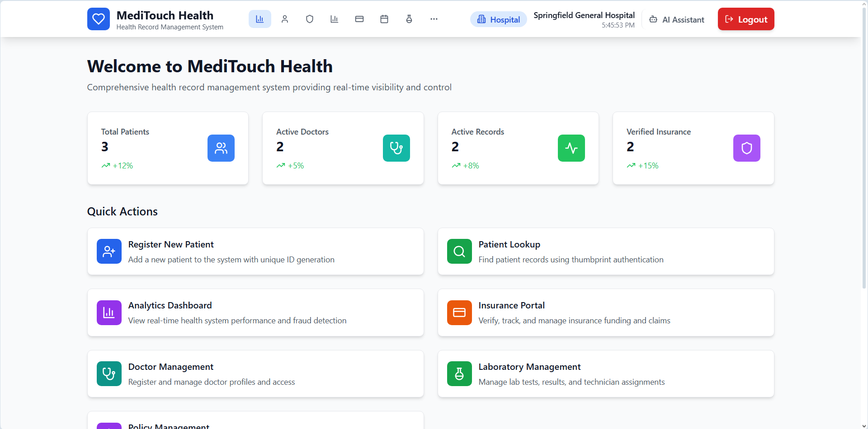Image resolution: width=868 pixels, height=429 pixels.
Task: Open the AI Assistant
Action: pyautogui.click(x=677, y=19)
